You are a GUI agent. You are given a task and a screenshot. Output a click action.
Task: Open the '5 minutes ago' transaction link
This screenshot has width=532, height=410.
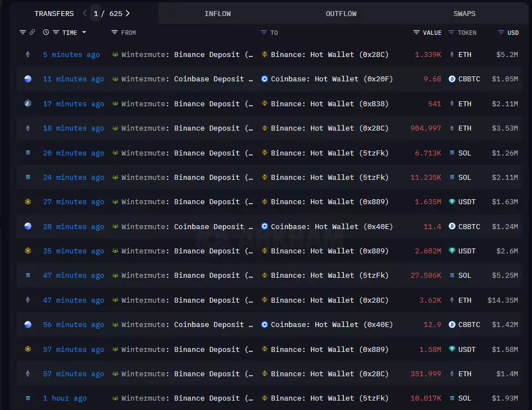tap(71, 55)
